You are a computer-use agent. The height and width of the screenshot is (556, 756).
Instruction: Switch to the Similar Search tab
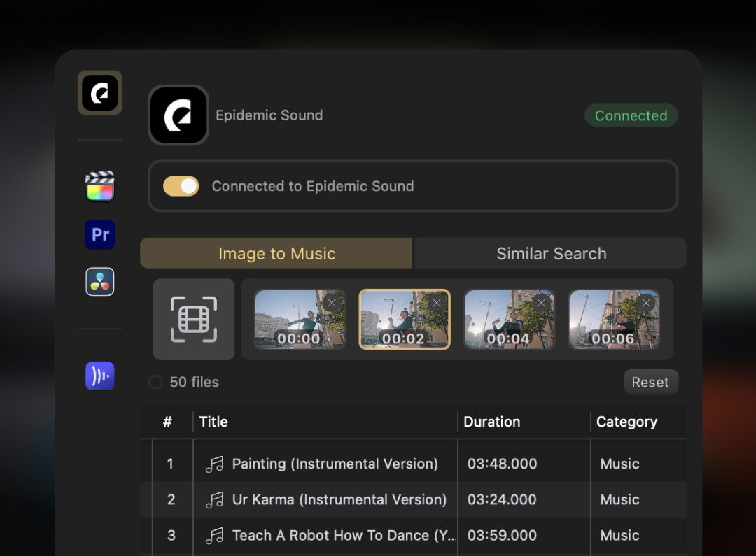coord(551,253)
